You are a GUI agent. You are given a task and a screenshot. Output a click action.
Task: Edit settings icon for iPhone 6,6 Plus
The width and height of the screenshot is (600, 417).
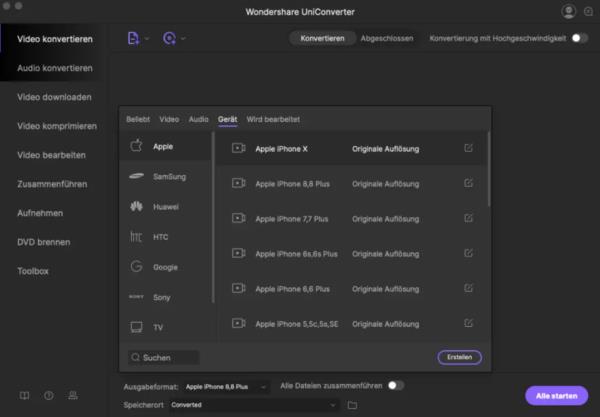pos(468,288)
